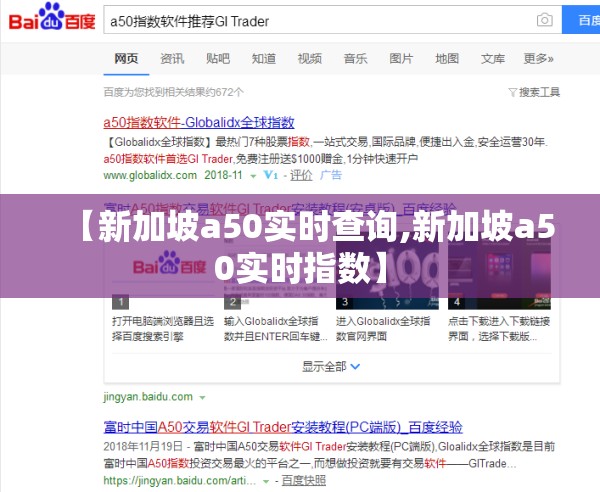Switch to the 视频 tab
The image size is (600, 492).
(x=310, y=59)
